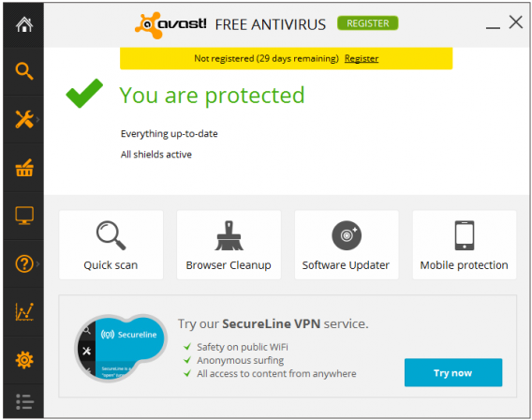The width and height of the screenshot is (532, 420).
Task: Start a Quick scan
Action: pos(111,245)
